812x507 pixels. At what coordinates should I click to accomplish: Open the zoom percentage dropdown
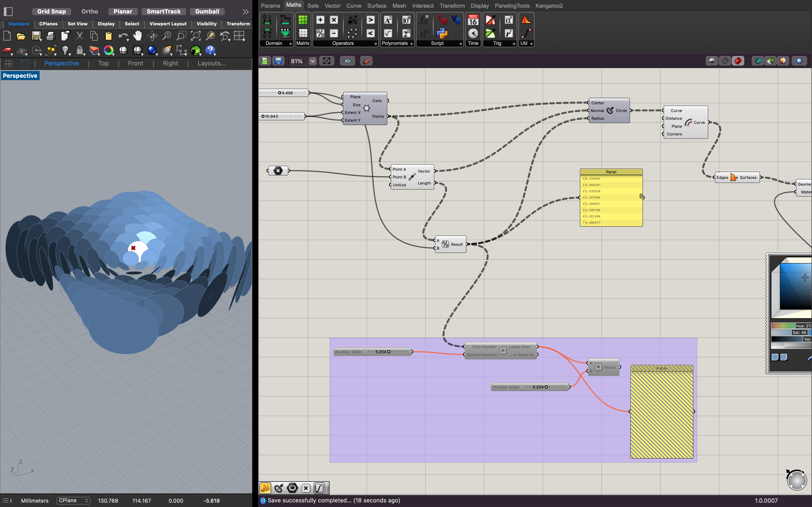[312, 61]
